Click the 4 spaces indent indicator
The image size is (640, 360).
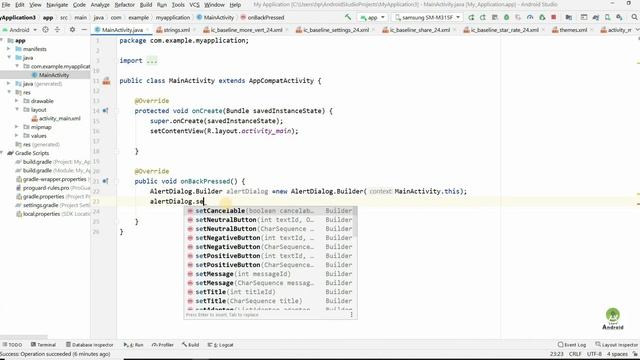pyautogui.click(x=617, y=354)
